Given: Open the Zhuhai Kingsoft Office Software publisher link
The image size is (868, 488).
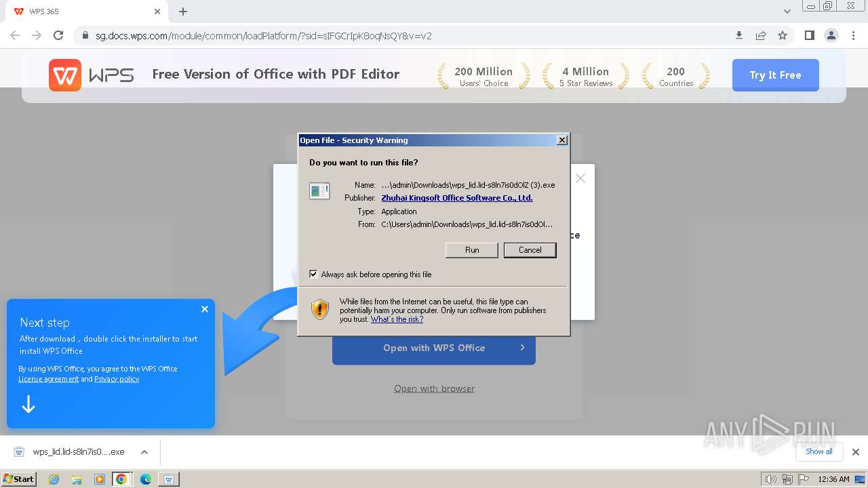Looking at the screenshot, I should pos(456,198).
